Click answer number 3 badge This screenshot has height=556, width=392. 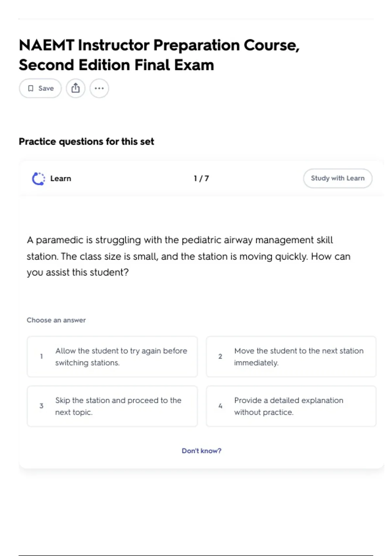pyautogui.click(x=41, y=406)
